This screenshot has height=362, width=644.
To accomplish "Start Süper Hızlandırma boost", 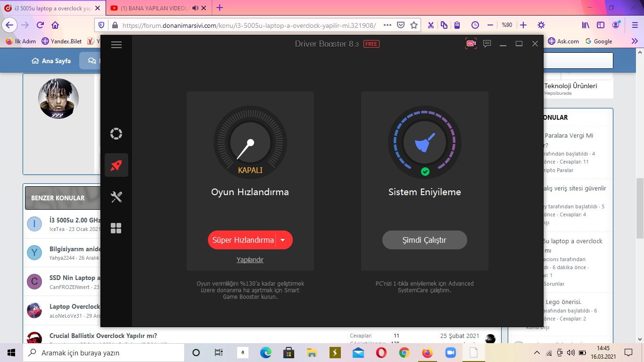I will click(x=243, y=240).
